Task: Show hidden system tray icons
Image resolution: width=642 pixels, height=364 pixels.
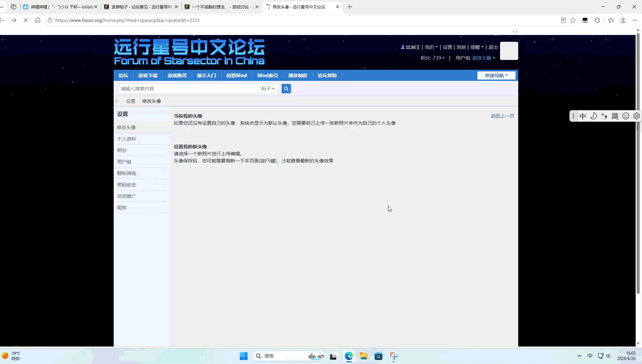Action: [x=579, y=356]
